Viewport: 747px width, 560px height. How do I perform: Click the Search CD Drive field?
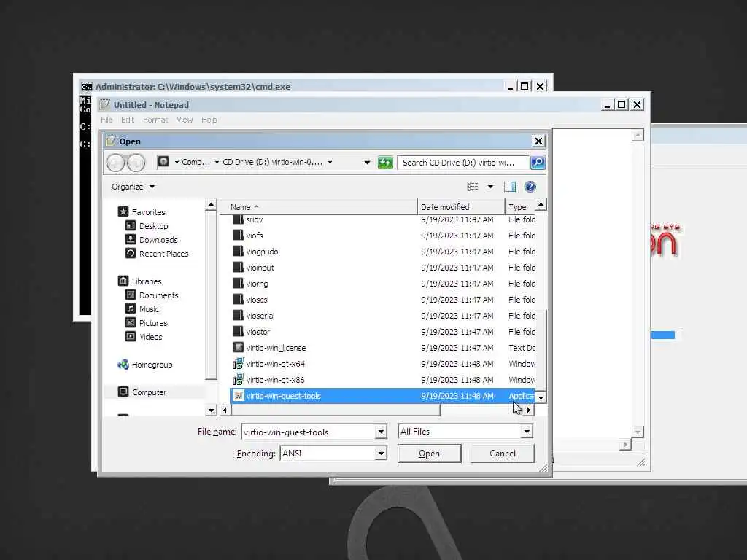[463, 163]
